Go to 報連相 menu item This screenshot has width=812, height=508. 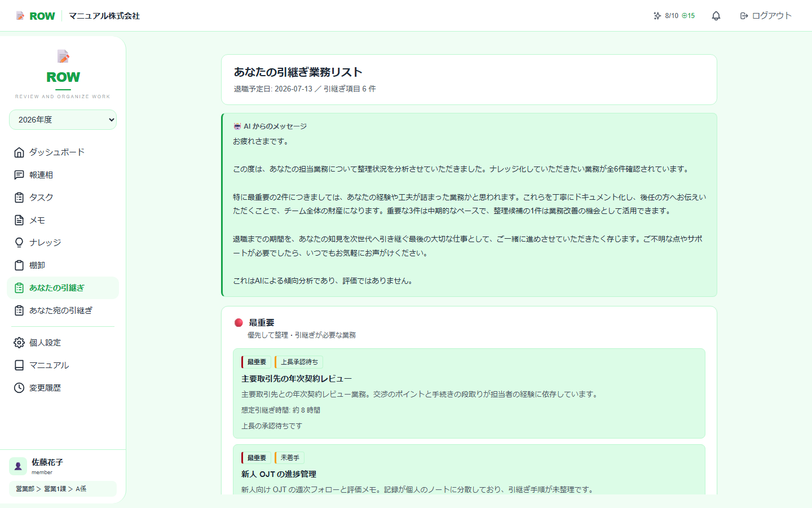coord(63,175)
